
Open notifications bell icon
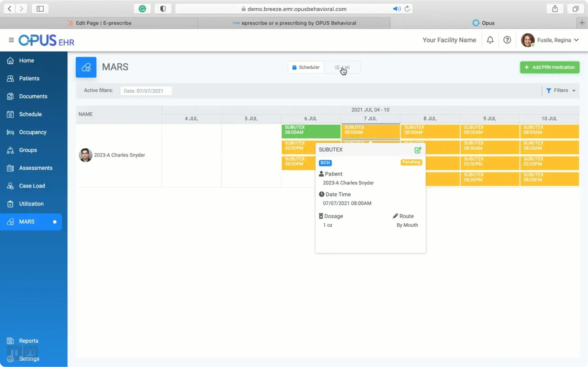click(x=490, y=40)
